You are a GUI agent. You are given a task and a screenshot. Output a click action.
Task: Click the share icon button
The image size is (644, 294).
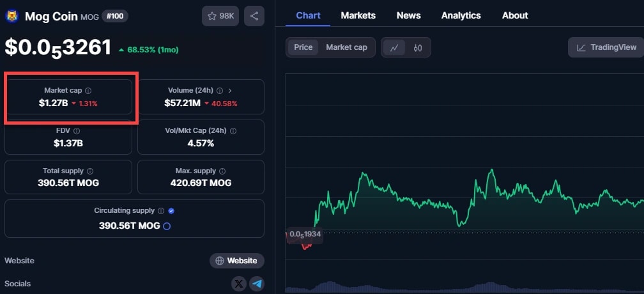pos(254,16)
